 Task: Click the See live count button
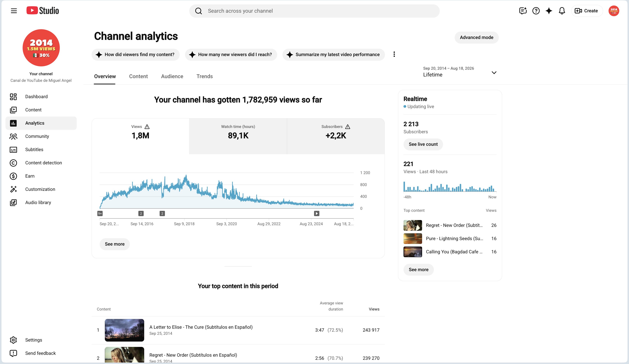coord(423,144)
